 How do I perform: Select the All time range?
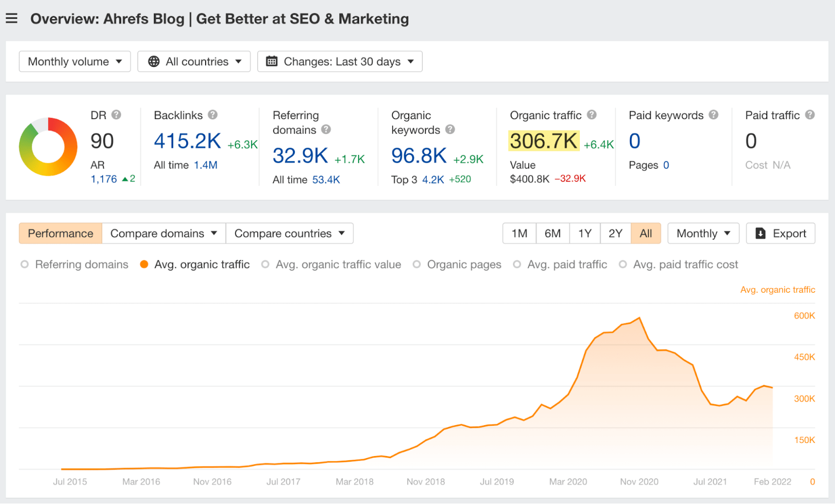(646, 233)
